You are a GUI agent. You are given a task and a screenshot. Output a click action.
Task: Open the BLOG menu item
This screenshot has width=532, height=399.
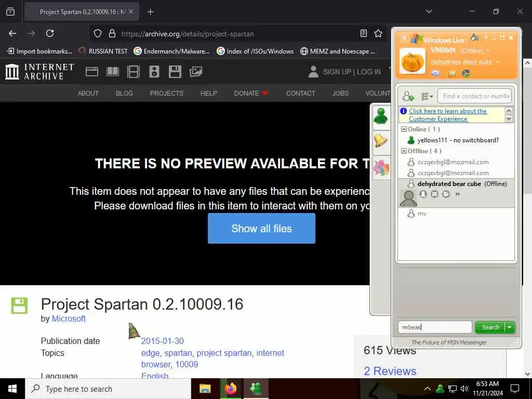124,94
